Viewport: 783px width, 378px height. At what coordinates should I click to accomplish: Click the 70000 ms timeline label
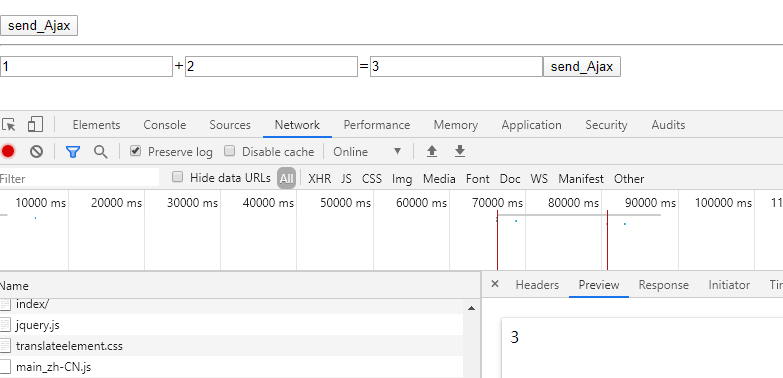click(497, 203)
